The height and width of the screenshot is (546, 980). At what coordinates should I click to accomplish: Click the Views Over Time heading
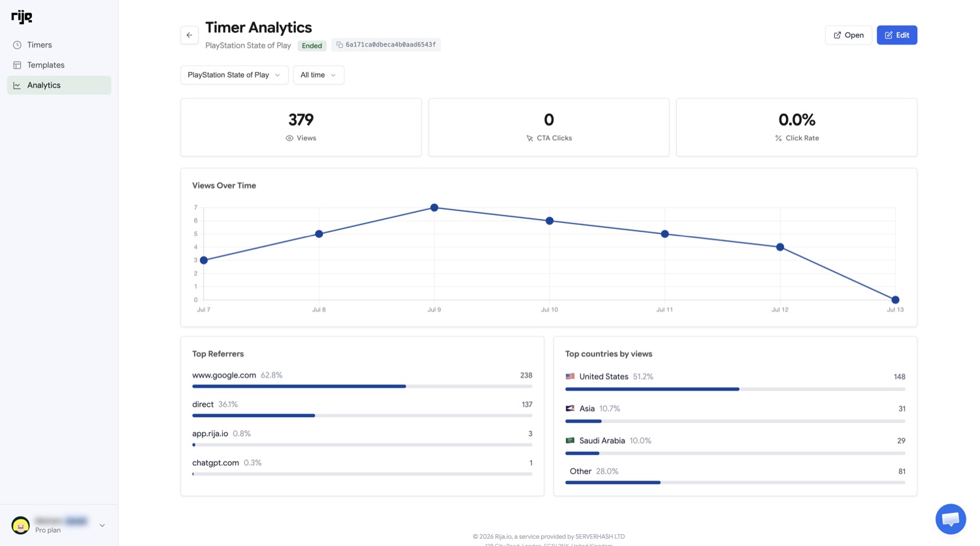[224, 186]
